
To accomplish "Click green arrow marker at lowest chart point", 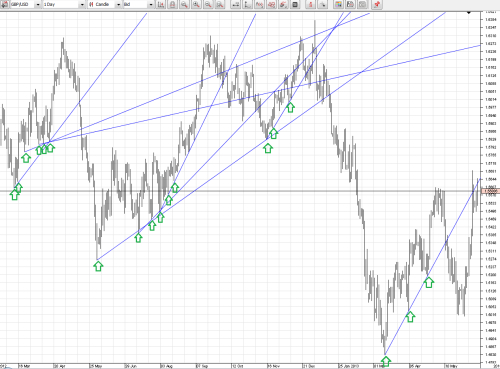I will (x=386, y=361).
